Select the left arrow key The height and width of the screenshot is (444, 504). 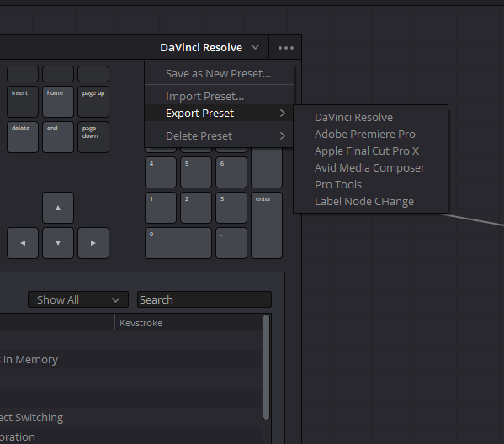(x=23, y=243)
